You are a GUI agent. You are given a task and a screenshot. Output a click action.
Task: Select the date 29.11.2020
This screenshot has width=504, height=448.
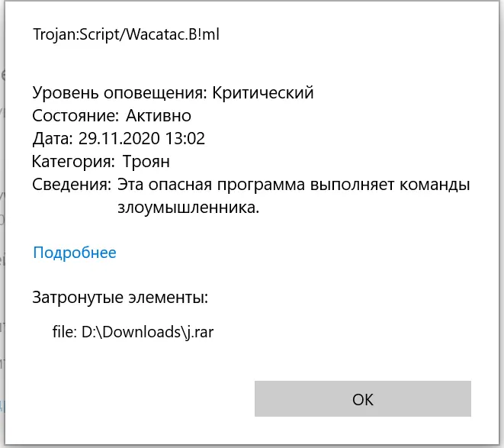119,138
